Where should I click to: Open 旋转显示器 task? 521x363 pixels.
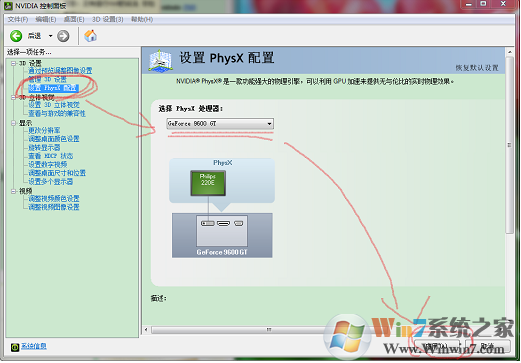pos(44,148)
